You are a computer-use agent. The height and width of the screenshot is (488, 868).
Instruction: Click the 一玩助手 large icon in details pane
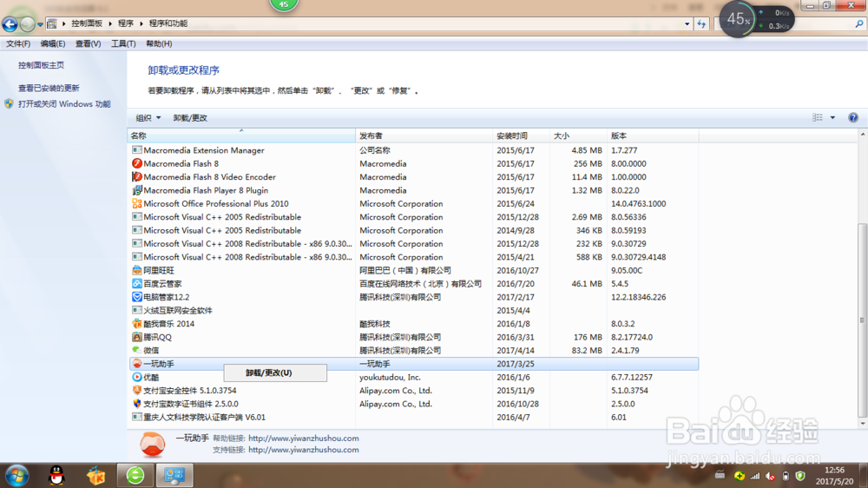[152, 445]
